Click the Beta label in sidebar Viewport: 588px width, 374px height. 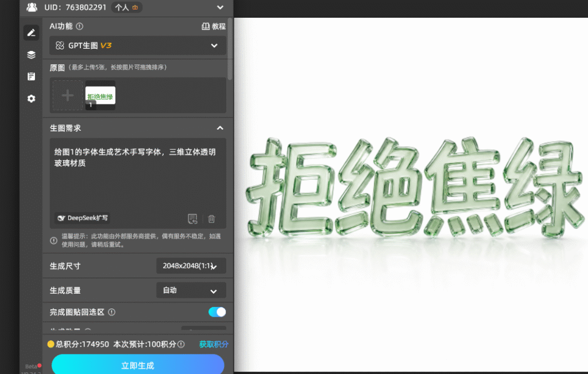tap(31, 366)
